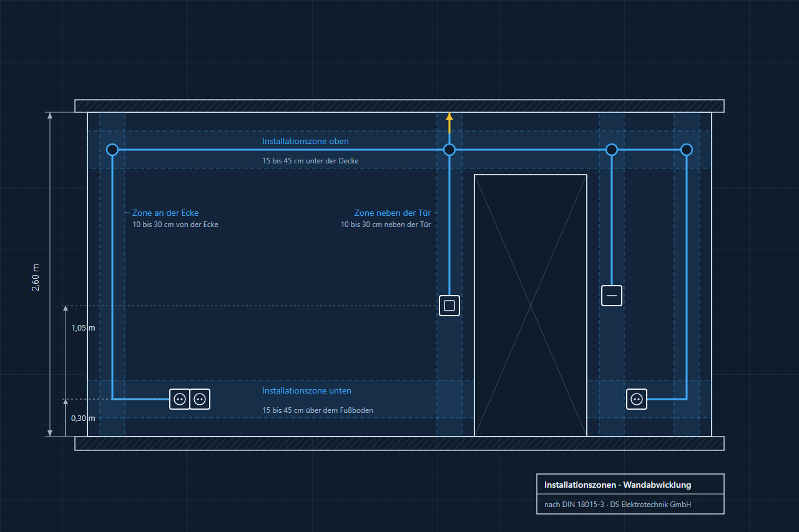The image size is (799, 532).
Task: Click "10 bis 30 cm neben der Tür"
Action: 386,225
